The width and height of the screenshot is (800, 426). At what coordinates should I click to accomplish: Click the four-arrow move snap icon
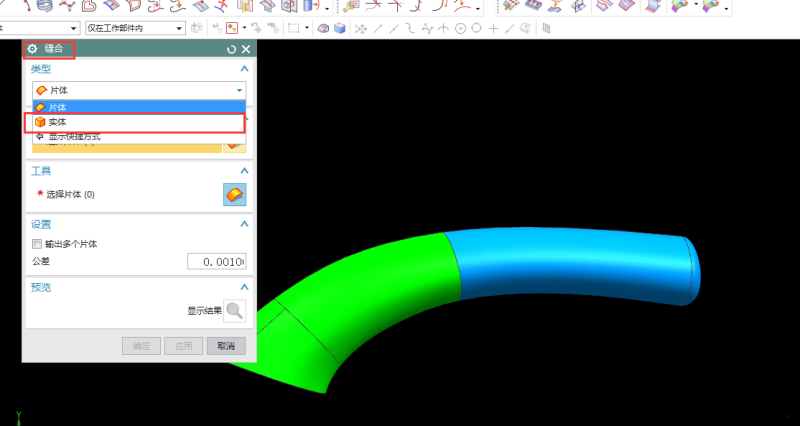(x=361, y=29)
